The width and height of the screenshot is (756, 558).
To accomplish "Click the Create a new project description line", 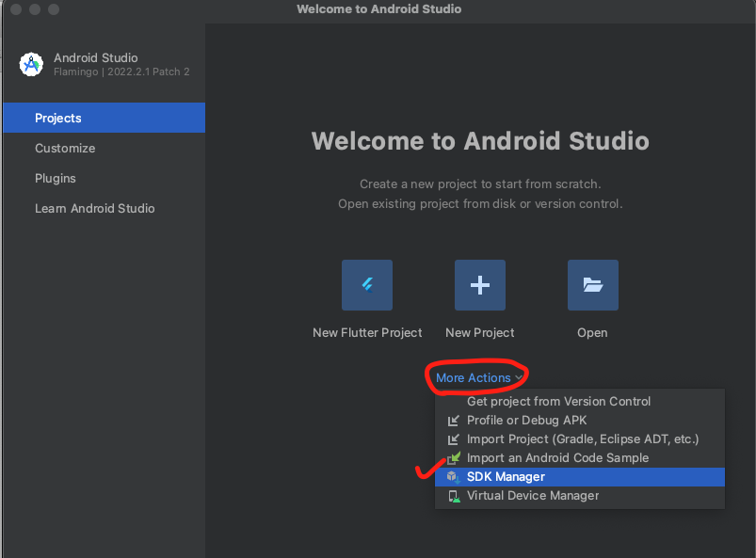I will (480, 184).
